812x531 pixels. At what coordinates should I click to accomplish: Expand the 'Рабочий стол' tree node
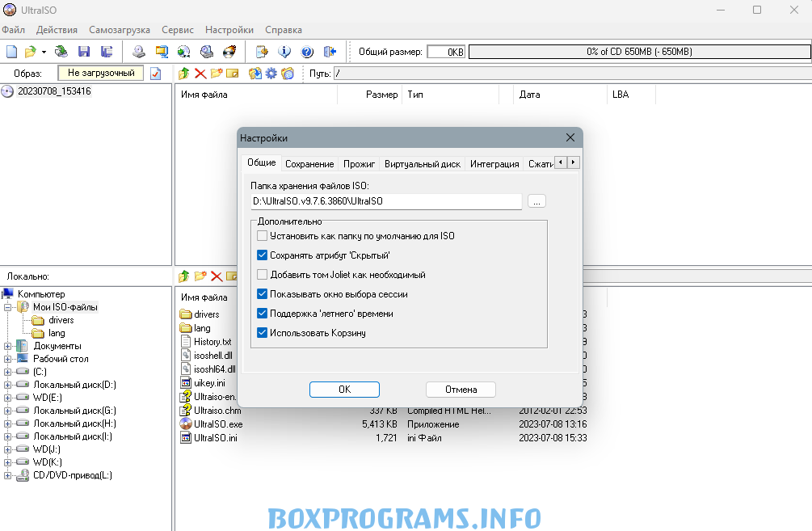pos(8,359)
